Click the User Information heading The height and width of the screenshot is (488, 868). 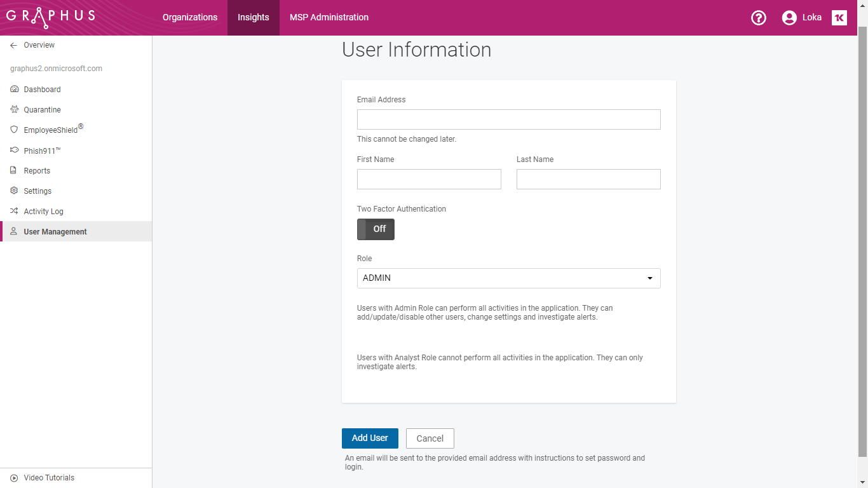click(417, 50)
